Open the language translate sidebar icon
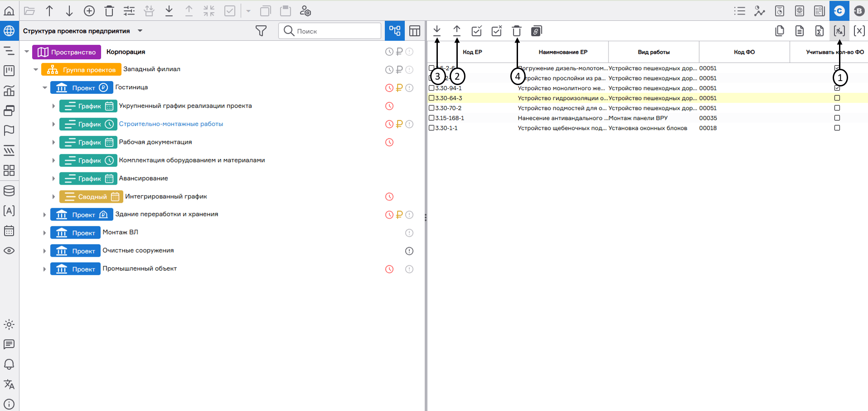 [x=9, y=384]
